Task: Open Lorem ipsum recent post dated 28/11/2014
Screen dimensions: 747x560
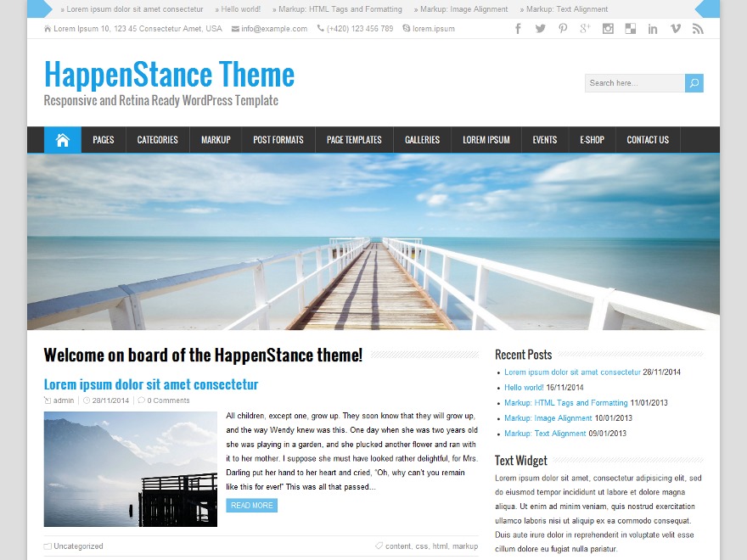Action: coord(572,372)
